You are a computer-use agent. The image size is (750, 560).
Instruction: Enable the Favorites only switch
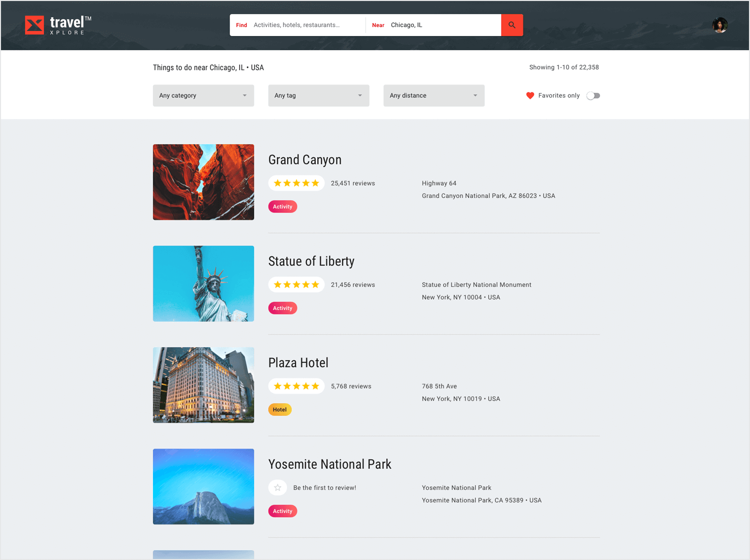(x=593, y=95)
